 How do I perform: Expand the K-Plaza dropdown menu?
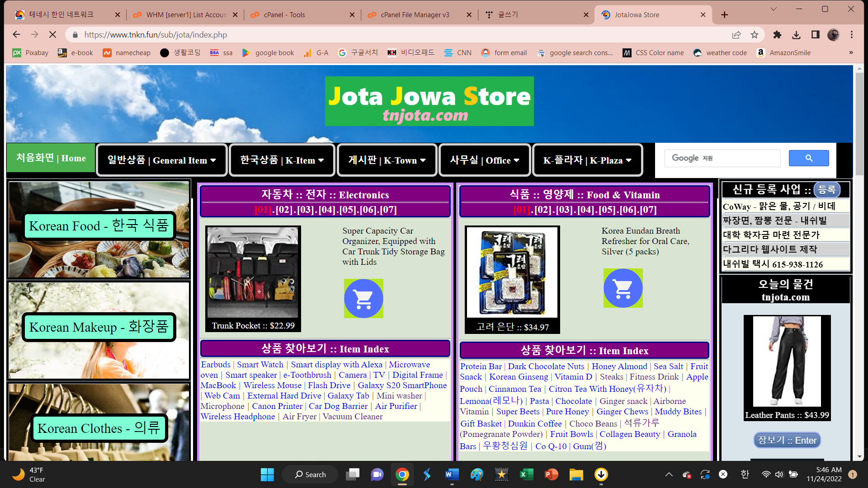point(587,160)
